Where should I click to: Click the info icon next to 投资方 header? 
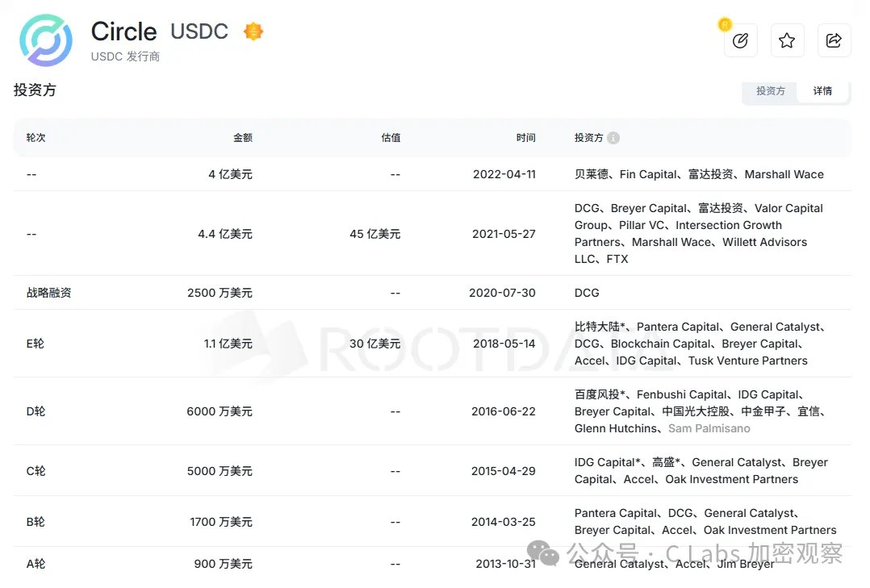[x=613, y=138]
